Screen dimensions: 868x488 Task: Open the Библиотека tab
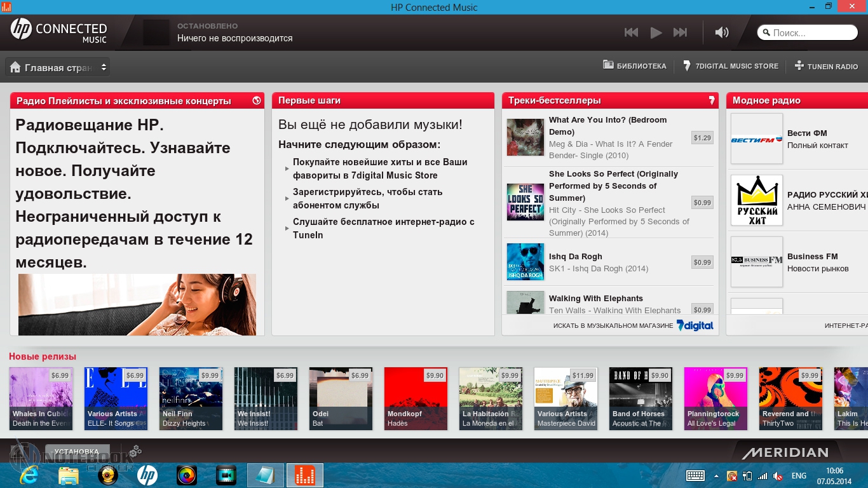pos(635,66)
